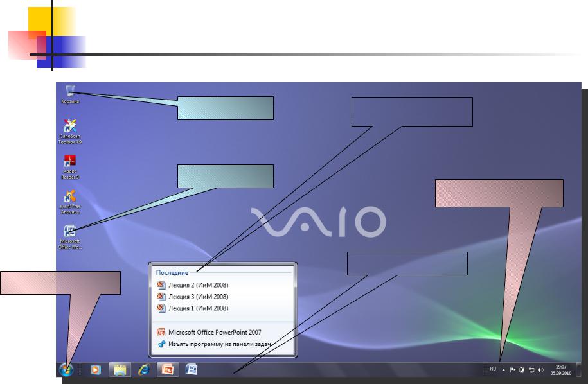Image resolution: width=588 pixels, height=384 pixels.
Task: Open the Recycle Bin (Корзина) desktop icon
Action: (70, 94)
